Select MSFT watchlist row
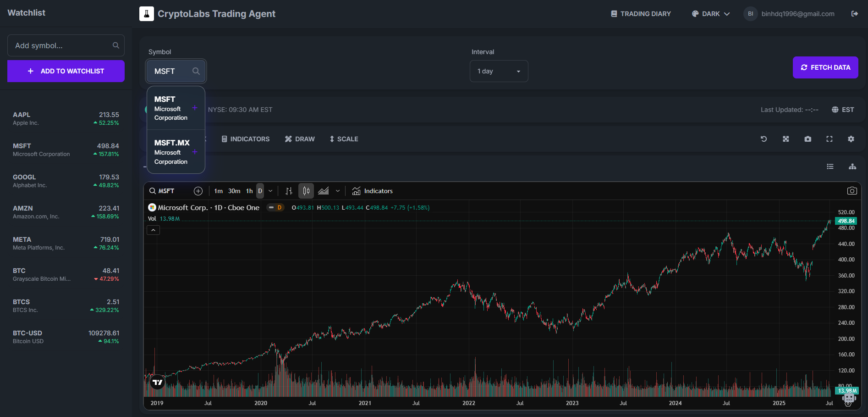 (66, 150)
